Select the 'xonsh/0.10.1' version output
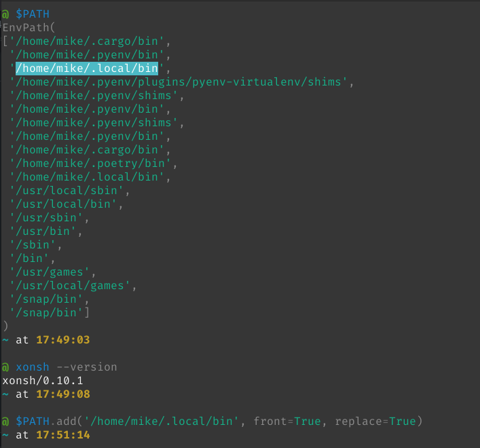 point(43,381)
